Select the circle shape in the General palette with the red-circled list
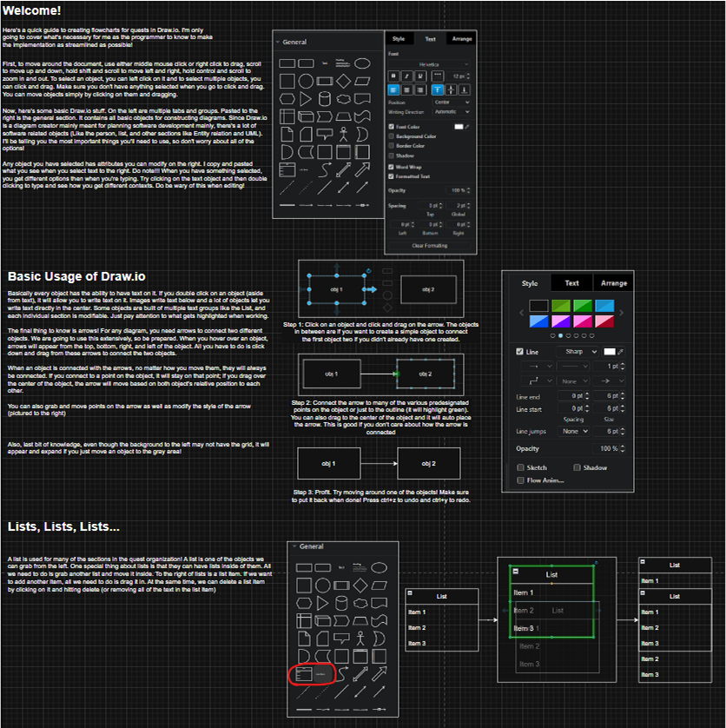The width and height of the screenshot is (726, 728). tap(322, 585)
